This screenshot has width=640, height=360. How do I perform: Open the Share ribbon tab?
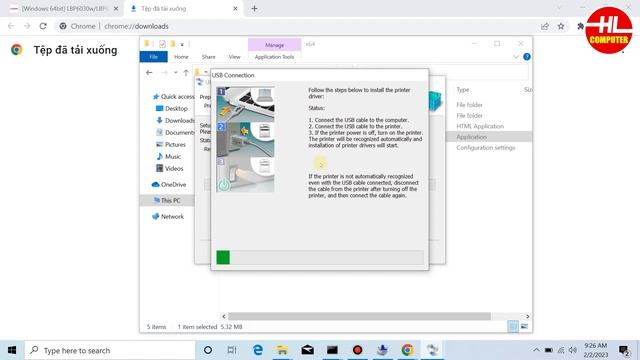(208, 57)
